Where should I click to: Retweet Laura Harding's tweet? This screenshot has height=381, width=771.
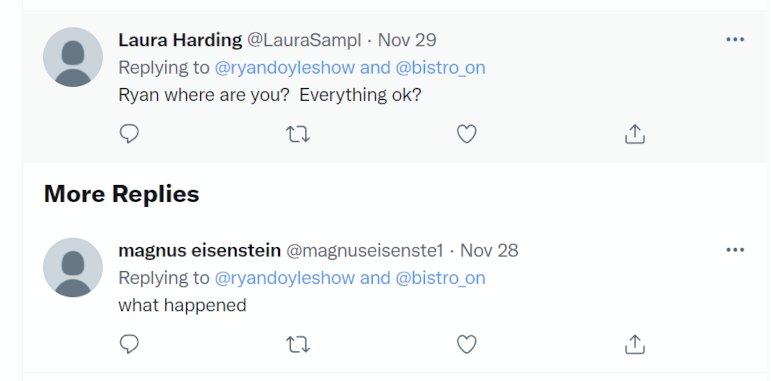[298, 134]
